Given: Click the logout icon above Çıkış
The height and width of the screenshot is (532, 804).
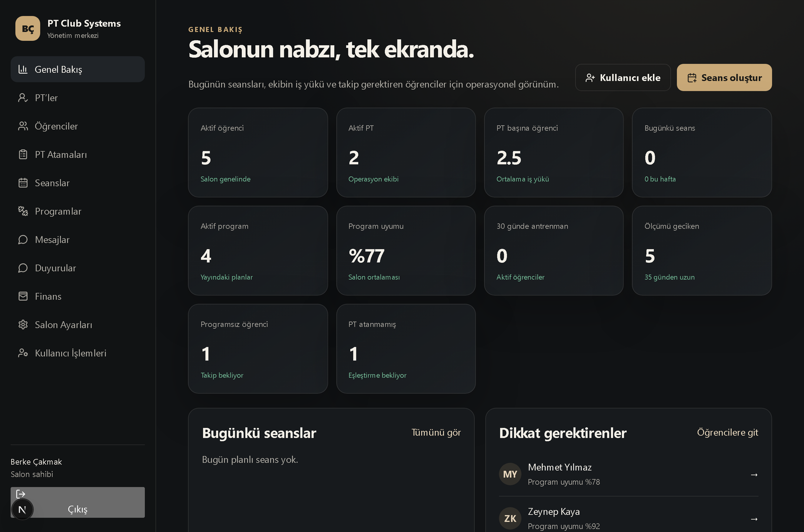Looking at the screenshot, I should tap(21, 494).
